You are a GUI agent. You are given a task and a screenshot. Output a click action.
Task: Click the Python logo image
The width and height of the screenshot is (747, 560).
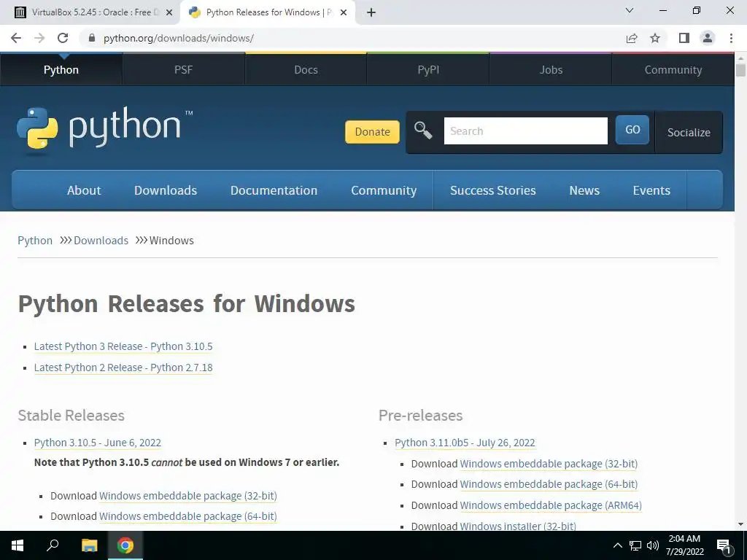point(104,128)
